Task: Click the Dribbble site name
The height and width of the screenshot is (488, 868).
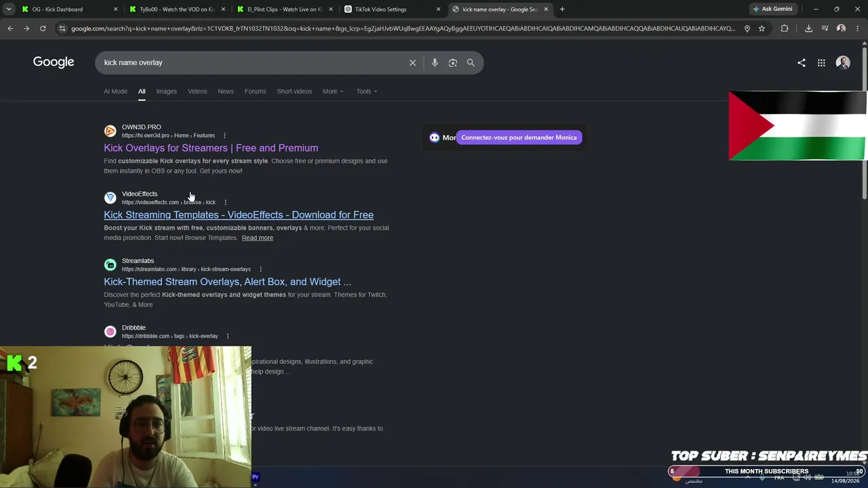Action: tap(134, 328)
